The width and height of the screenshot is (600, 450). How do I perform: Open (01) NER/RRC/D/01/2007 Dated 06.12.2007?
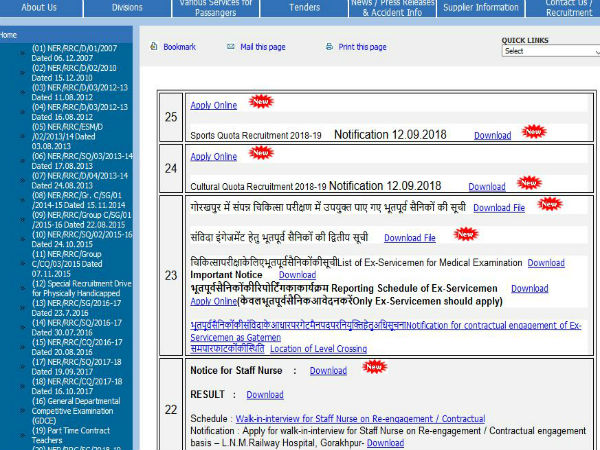coord(74,53)
